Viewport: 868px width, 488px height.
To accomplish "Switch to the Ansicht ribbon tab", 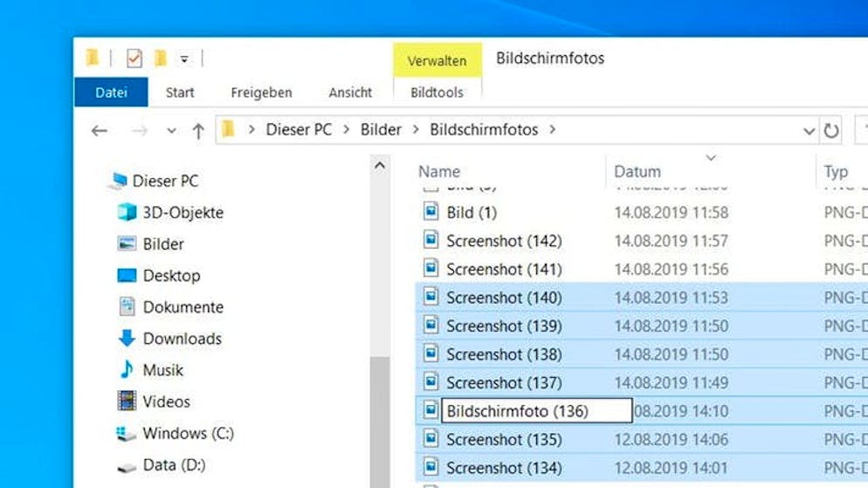I will [x=350, y=93].
